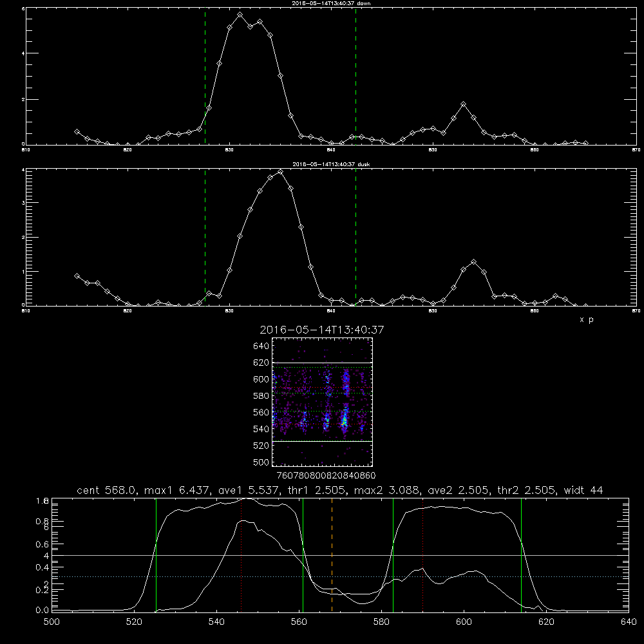644x644 pixels.
Task: Click the left green dashed line in dawn plot
Action: (x=205, y=76)
